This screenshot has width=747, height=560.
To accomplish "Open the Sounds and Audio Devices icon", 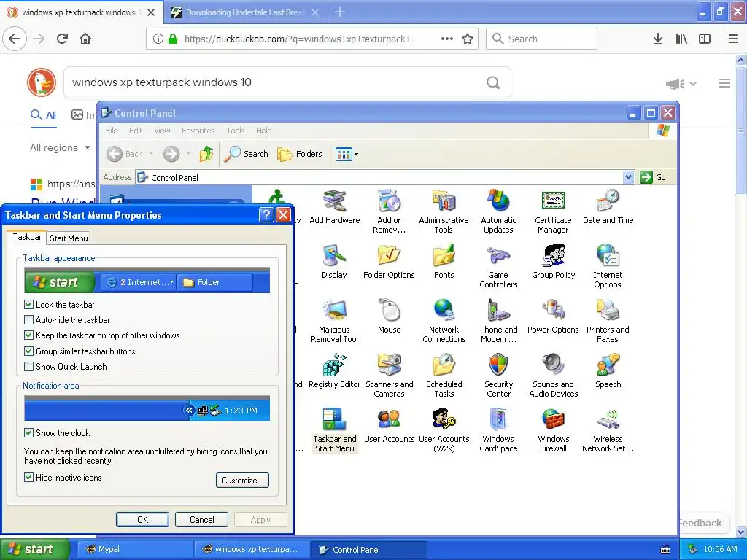I will 553,376.
